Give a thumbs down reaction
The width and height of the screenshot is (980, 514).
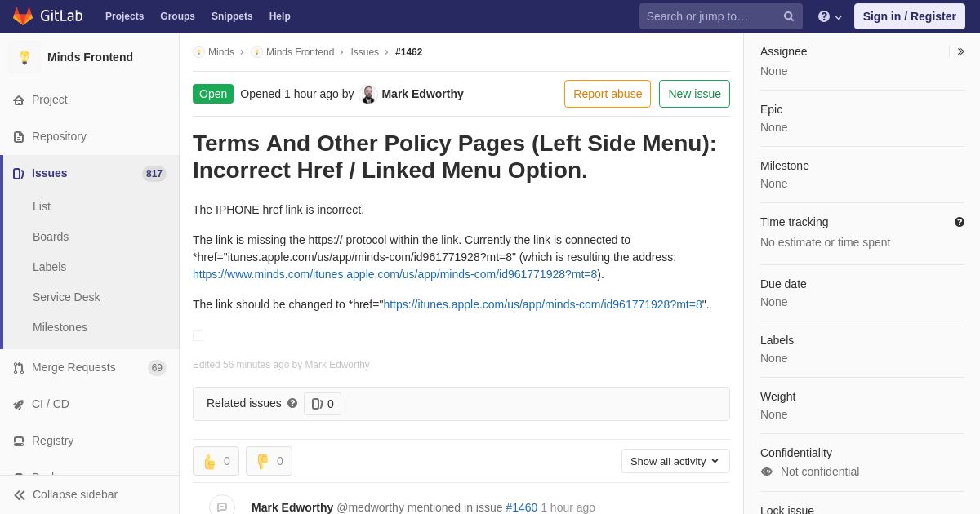269,461
